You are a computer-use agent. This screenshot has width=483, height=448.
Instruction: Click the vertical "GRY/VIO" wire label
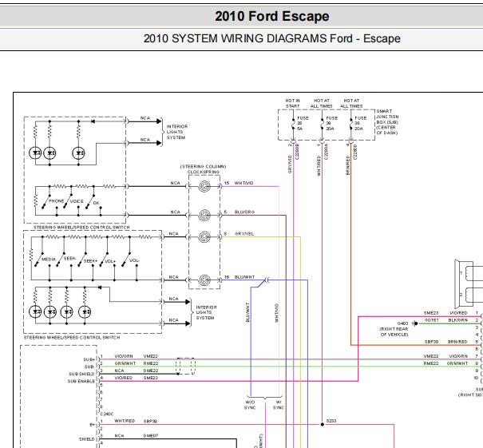pyautogui.click(x=290, y=165)
